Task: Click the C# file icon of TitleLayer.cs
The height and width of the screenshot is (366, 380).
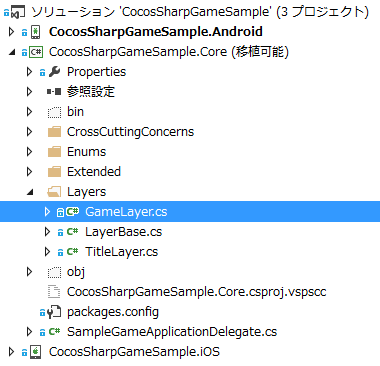Action: tap(72, 252)
